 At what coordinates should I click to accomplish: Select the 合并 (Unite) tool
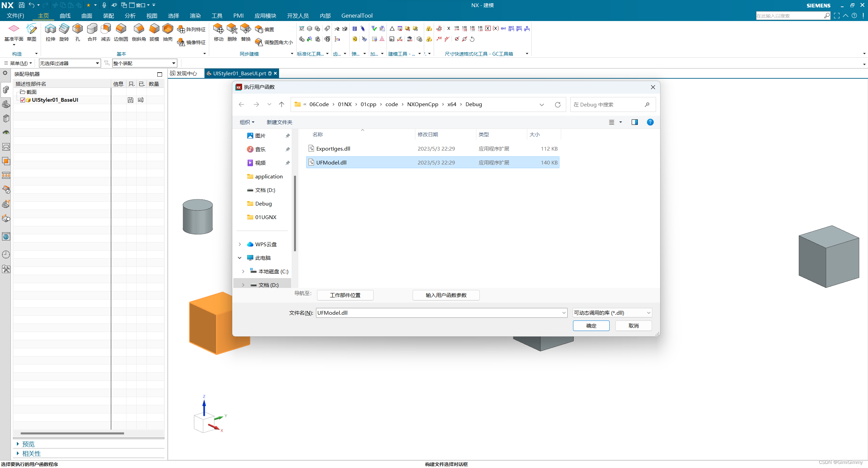pyautogui.click(x=92, y=33)
